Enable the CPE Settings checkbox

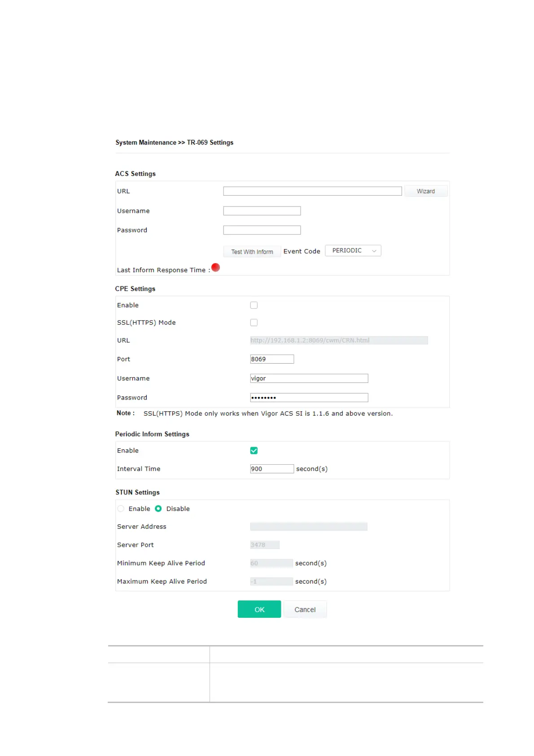tap(254, 305)
